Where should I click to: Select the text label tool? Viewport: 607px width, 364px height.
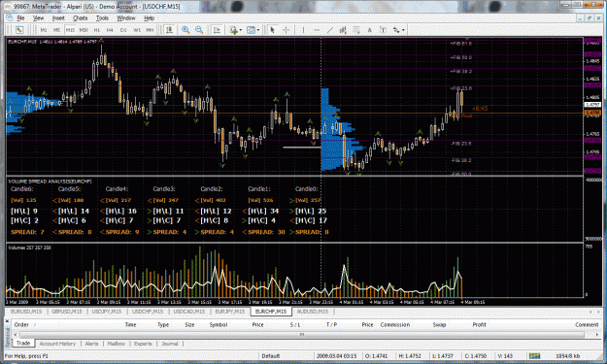[x=383, y=30]
